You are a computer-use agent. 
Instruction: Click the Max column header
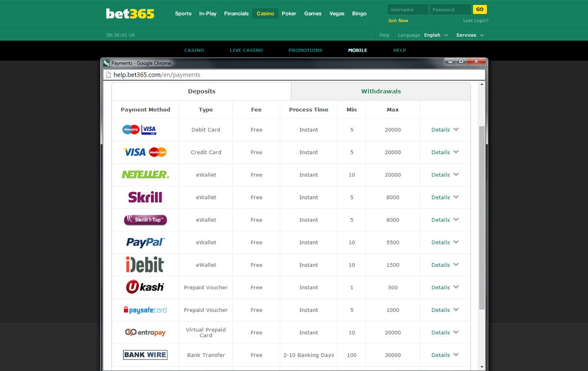pyautogui.click(x=393, y=110)
